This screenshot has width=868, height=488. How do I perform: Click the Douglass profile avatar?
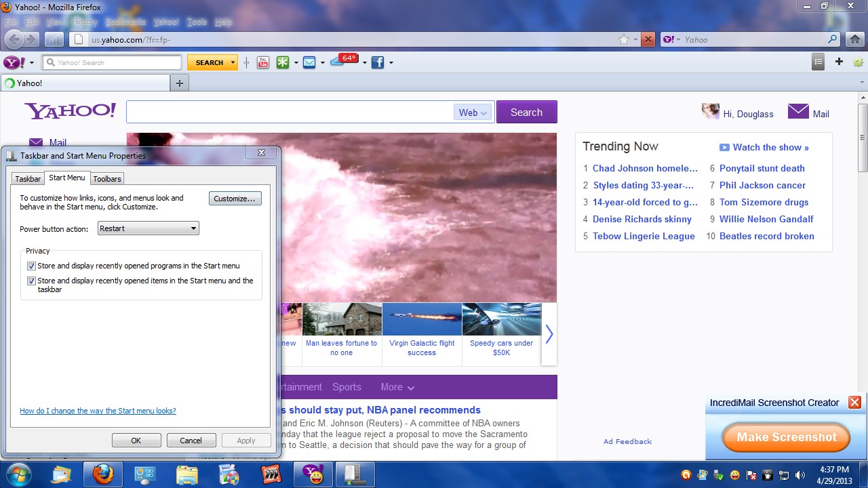710,111
